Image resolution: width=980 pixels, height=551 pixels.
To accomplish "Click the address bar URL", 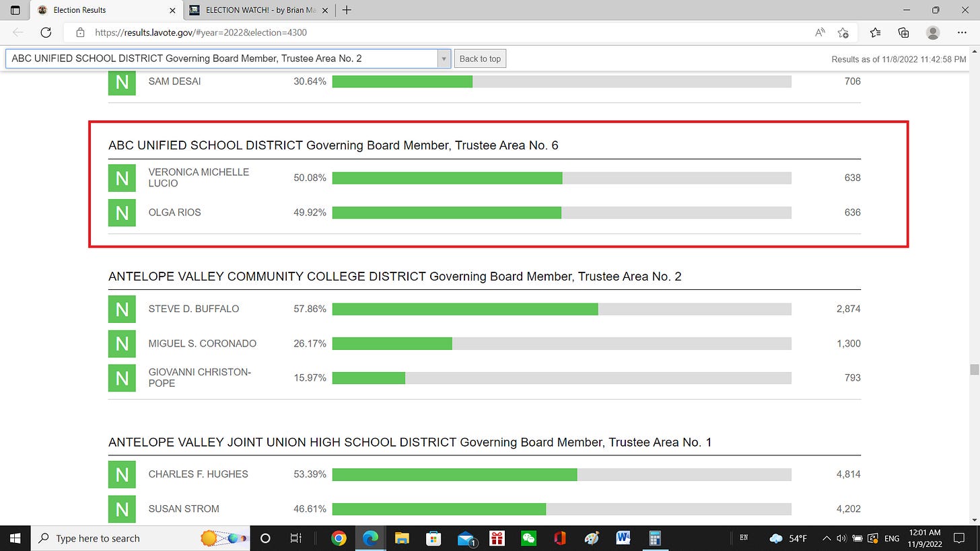I will [201, 32].
